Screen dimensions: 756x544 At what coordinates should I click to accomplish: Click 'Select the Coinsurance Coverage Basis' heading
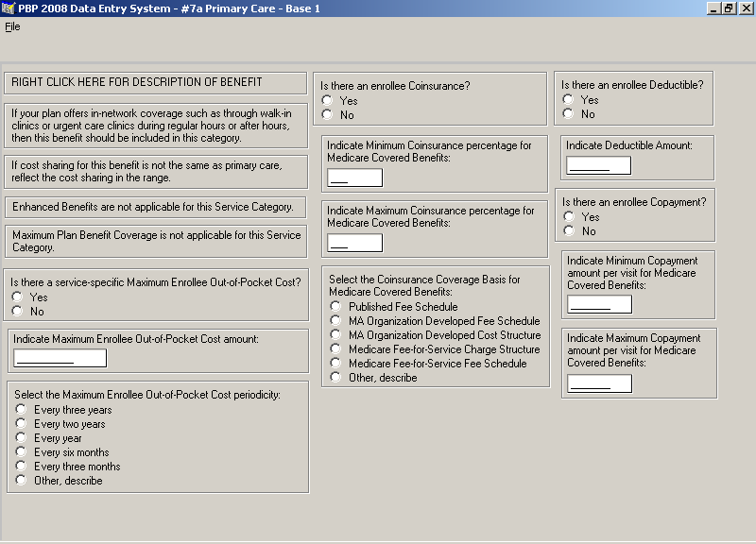tap(424, 285)
